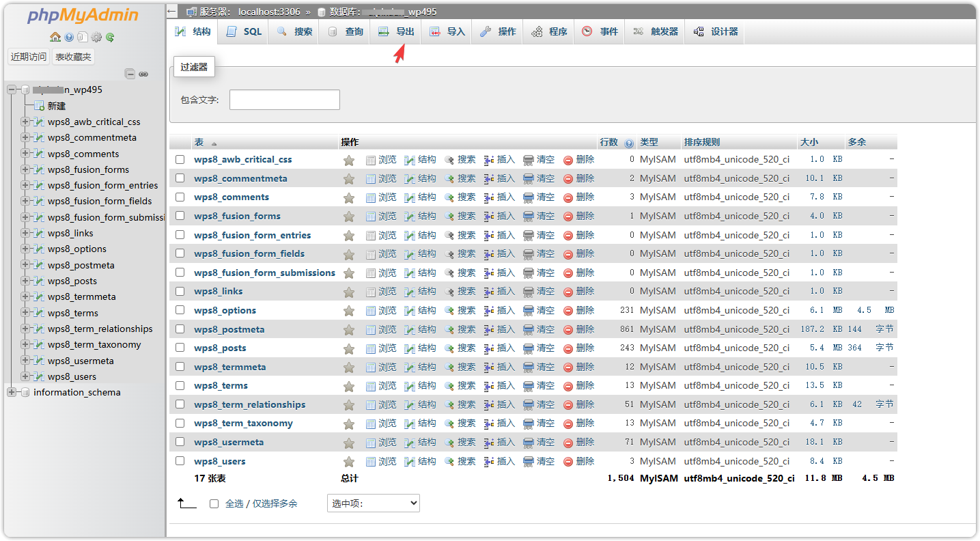
Task: Click the home icon in the sidebar
Action: [55, 37]
